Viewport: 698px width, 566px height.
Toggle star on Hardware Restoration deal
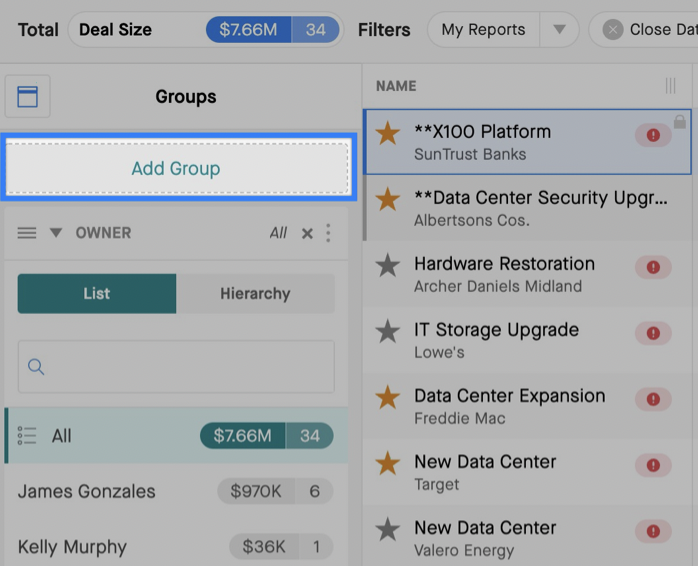[x=388, y=265]
